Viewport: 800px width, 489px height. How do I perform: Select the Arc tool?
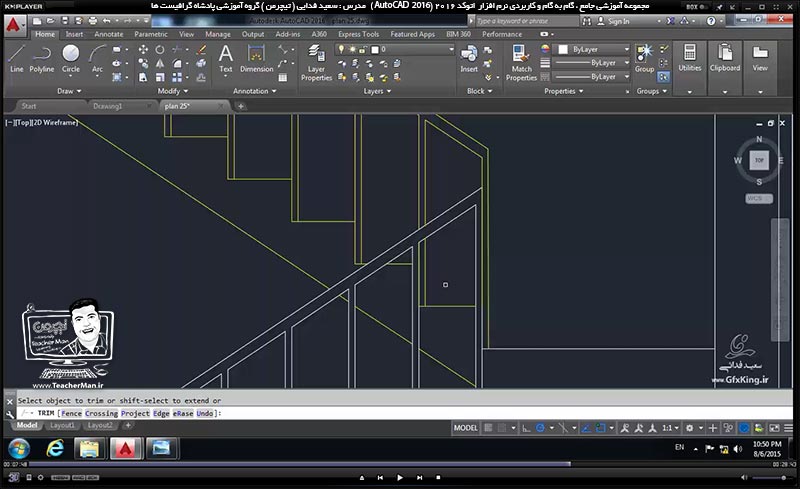click(x=97, y=59)
